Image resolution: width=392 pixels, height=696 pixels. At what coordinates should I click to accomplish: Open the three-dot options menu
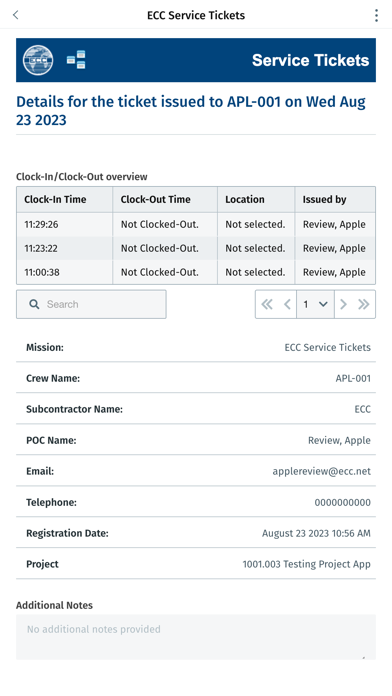pos(376,15)
